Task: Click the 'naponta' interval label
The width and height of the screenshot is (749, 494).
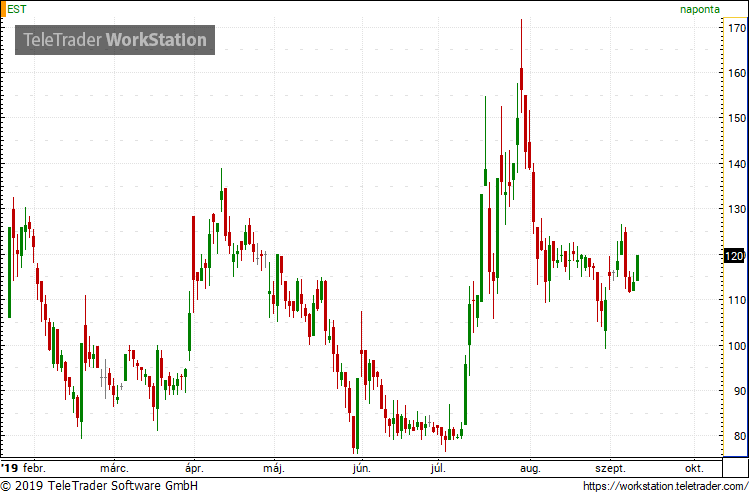Action: (x=700, y=9)
